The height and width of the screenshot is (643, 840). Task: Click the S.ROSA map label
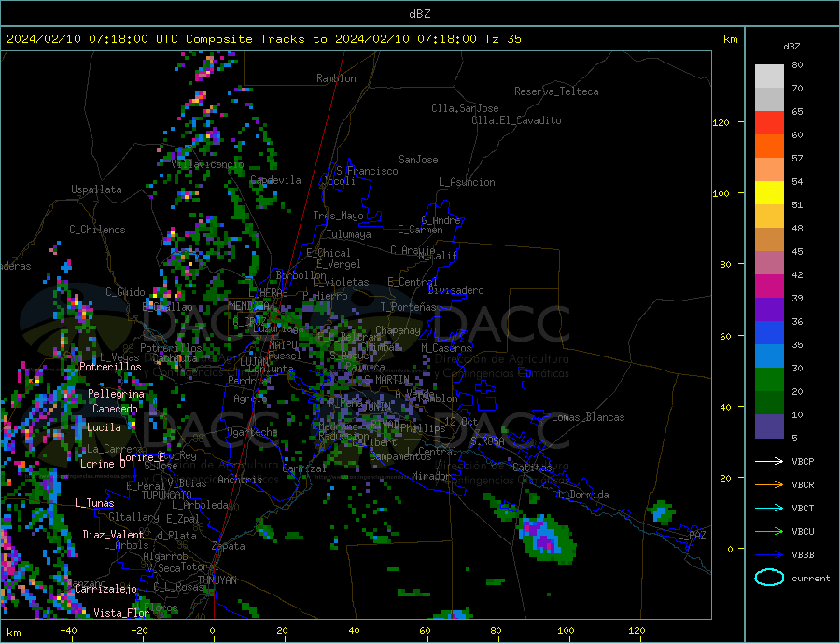coord(487,441)
